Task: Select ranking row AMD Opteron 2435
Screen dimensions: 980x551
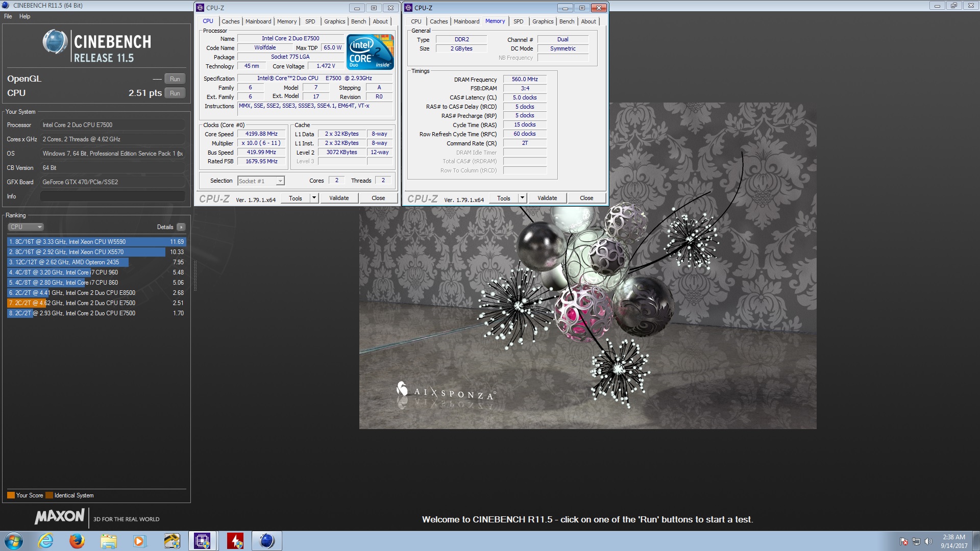Action: 96,262
